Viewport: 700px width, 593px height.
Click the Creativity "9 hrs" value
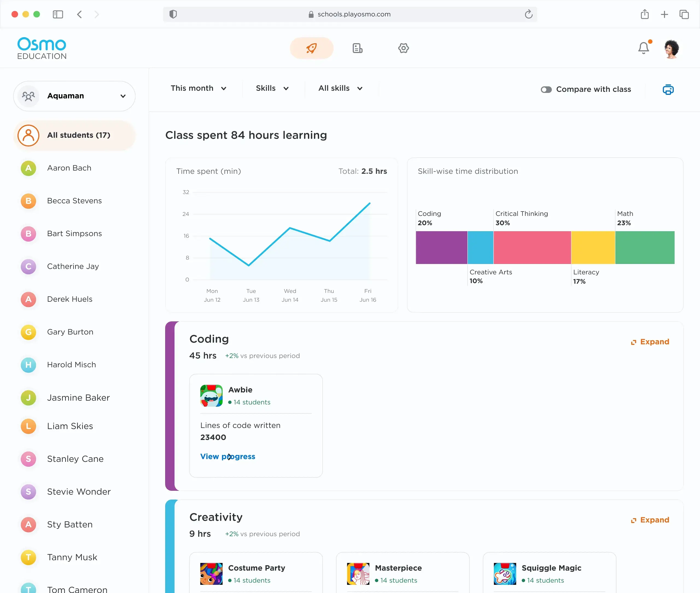tap(200, 534)
